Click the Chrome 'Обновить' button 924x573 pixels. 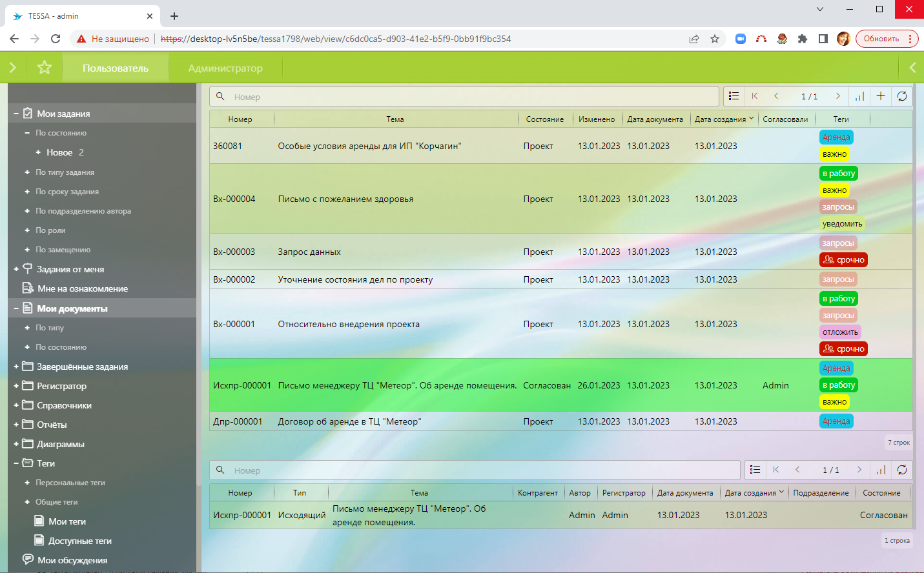881,39
